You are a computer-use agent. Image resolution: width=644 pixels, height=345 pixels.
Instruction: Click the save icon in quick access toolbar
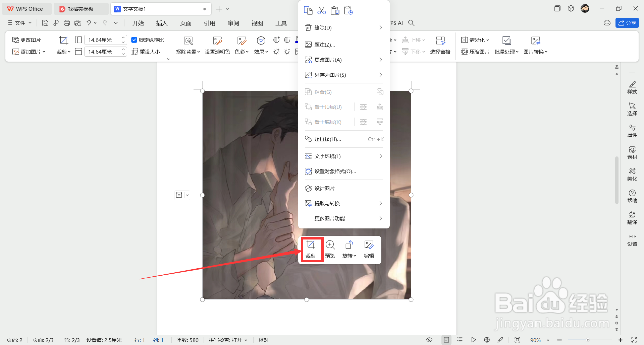[x=45, y=23]
